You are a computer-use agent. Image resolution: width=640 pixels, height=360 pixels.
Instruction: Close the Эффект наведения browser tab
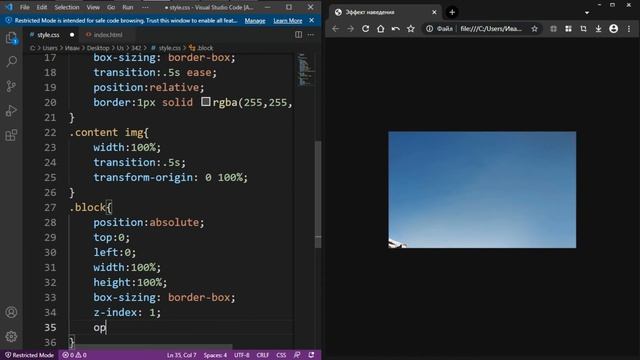434,12
